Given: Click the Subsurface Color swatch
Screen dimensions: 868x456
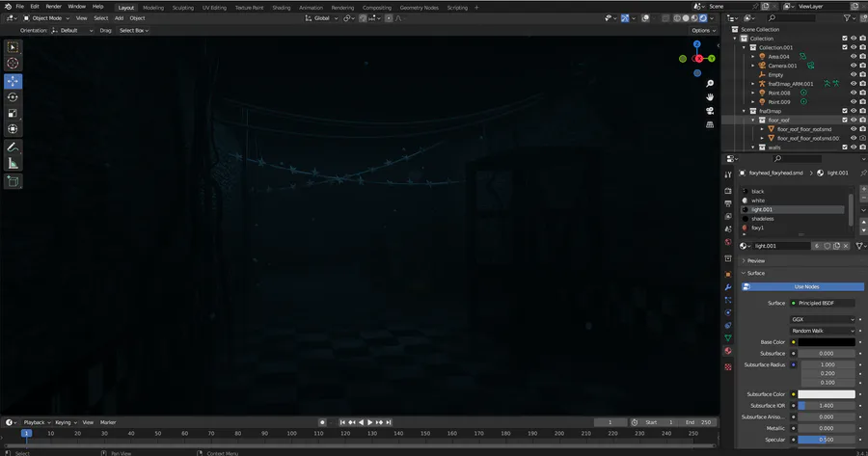Looking at the screenshot, I should 827,394.
